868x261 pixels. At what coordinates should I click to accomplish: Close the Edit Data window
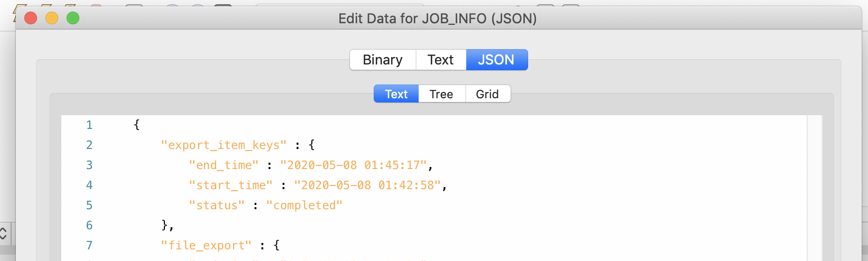coord(31,18)
